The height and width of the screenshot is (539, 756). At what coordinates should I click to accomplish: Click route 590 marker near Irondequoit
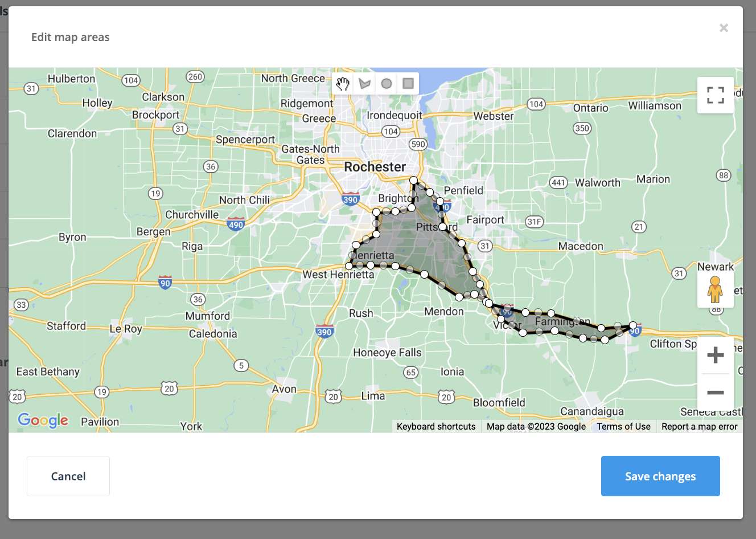pyautogui.click(x=418, y=144)
